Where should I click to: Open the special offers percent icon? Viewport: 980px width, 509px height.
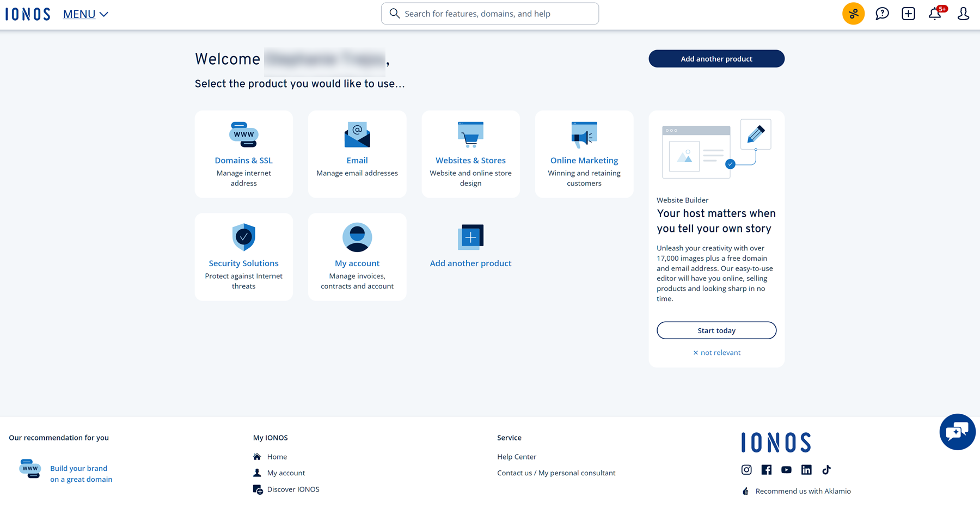(x=853, y=14)
